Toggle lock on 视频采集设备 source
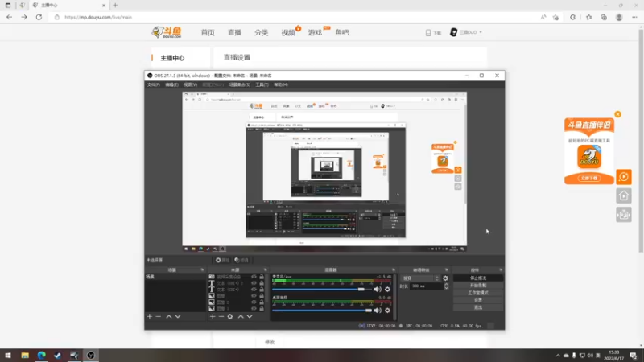 [x=261, y=277]
